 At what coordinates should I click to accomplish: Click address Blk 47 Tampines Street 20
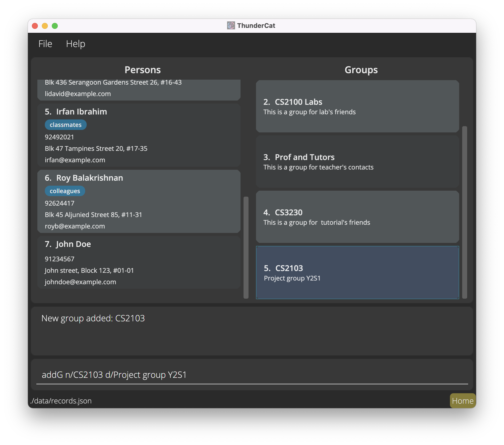coord(96,149)
